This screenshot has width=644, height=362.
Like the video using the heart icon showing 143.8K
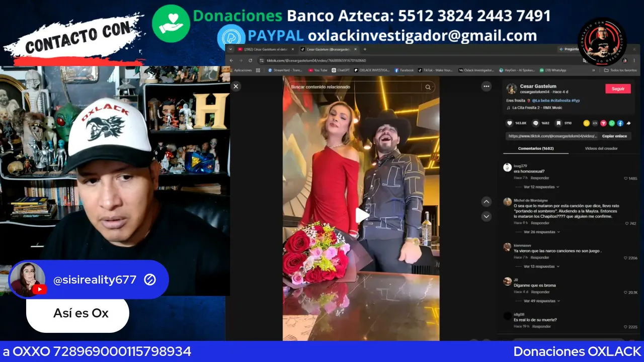pyautogui.click(x=509, y=123)
